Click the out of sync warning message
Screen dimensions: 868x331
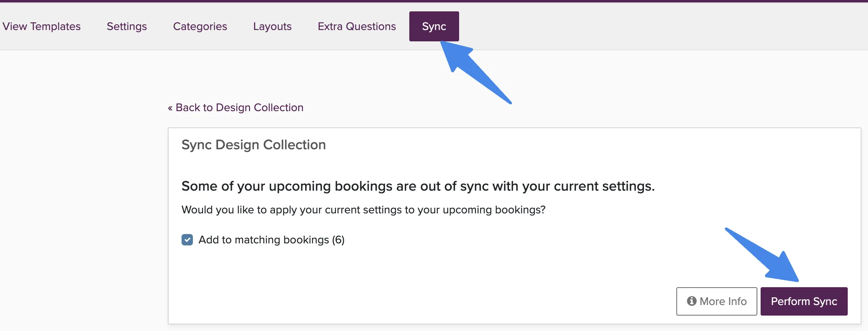418,186
